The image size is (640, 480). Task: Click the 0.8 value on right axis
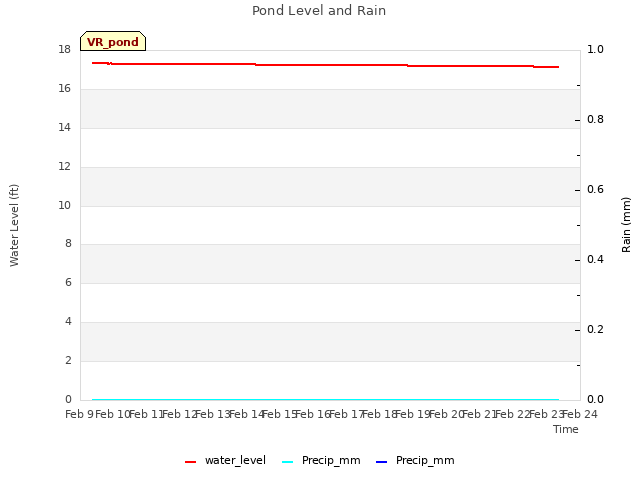(595, 120)
